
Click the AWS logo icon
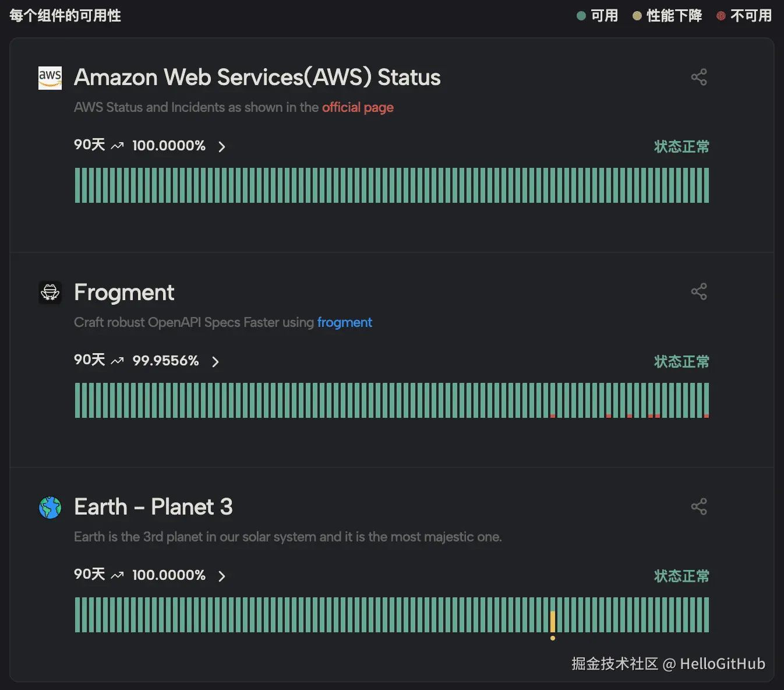[x=50, y=77]
